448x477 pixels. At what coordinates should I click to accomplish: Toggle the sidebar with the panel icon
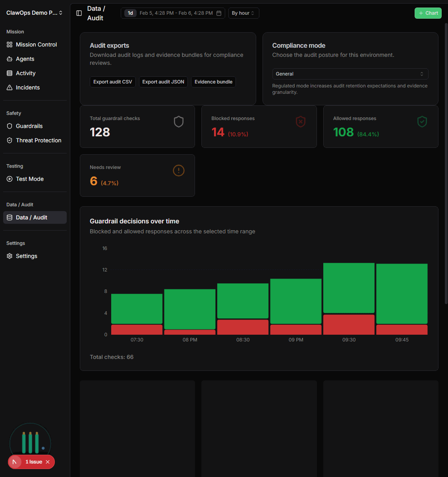(x=79, y=13)
